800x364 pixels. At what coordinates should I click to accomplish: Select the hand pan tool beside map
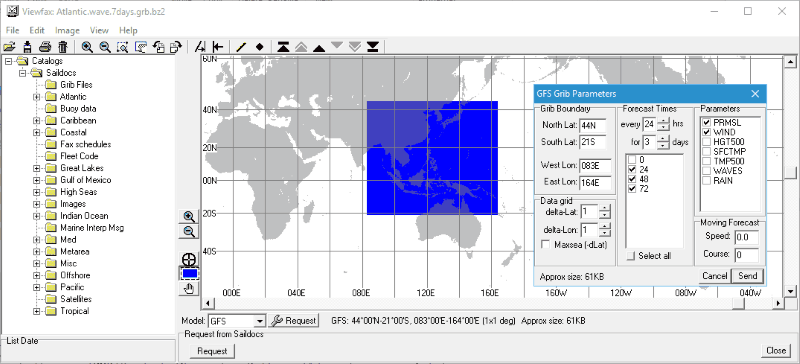pyautogui.click(x=189, y=289)
